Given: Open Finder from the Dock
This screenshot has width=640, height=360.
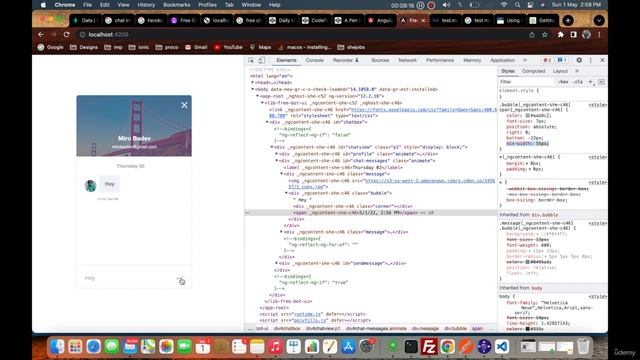Looking at the screenshot, I should point(57,347).
